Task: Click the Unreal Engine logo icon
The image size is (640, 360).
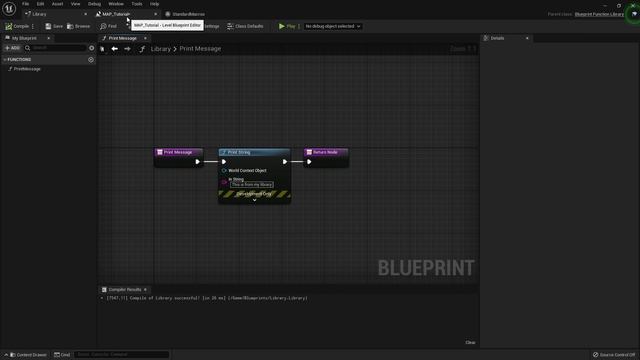Action: 9,8
